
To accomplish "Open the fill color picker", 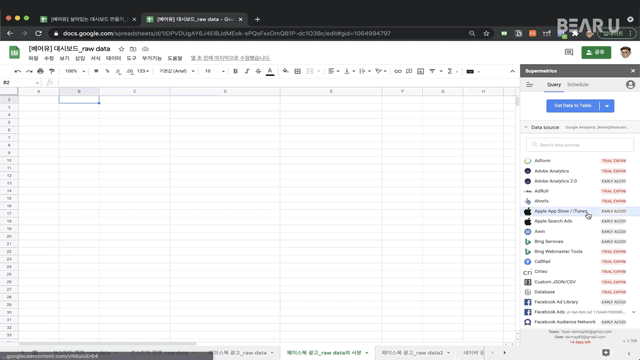I will (x=286, y=71).
